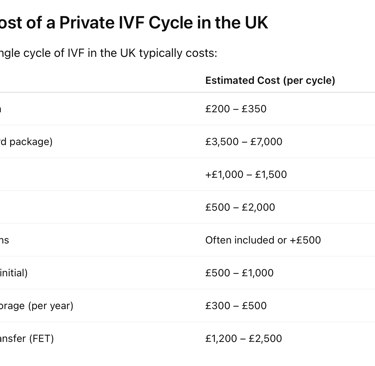The image size is (375, 366).
Task: Click 'IVF' in the intro sentence
Action: (x=76, y=53)
